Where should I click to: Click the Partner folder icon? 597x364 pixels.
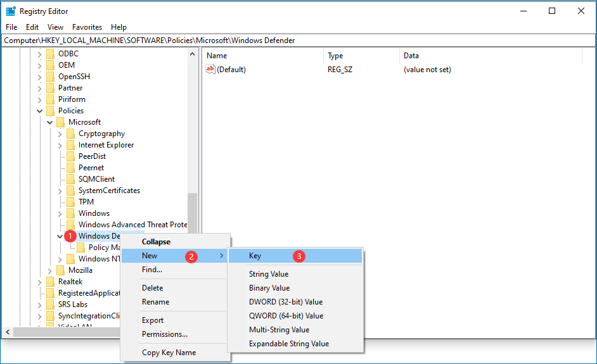click(x=50, y=88)
